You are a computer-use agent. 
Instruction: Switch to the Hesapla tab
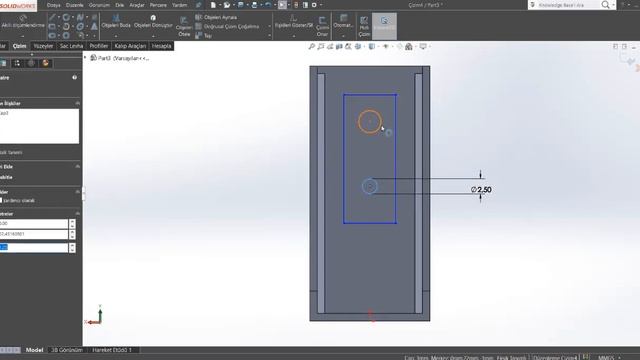coord(162,46)
